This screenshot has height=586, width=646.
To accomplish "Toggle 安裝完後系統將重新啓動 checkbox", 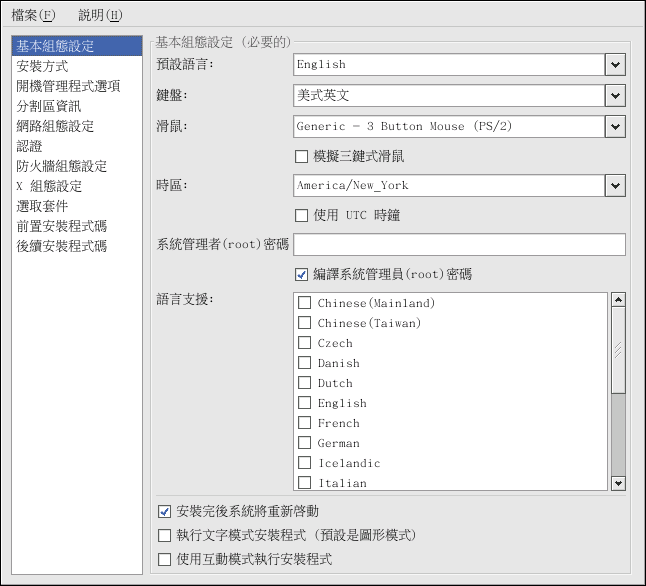I will coord(165,511).
